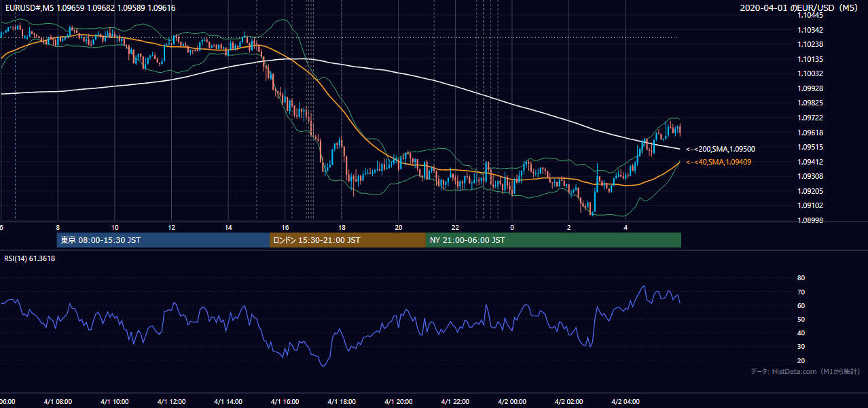Click the '4/1 12:00' date label
Screen dimensions: 868x408
tap(171, 402)
